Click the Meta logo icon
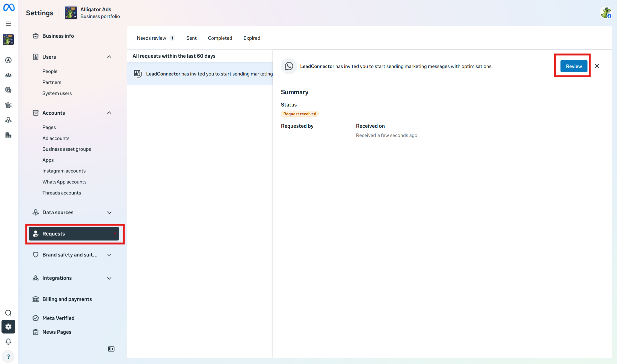 9,7
